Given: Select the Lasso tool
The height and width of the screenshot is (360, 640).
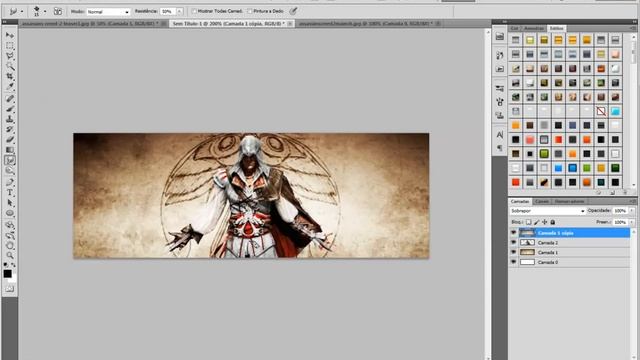Looking at the screenshot, I should 10,56.
